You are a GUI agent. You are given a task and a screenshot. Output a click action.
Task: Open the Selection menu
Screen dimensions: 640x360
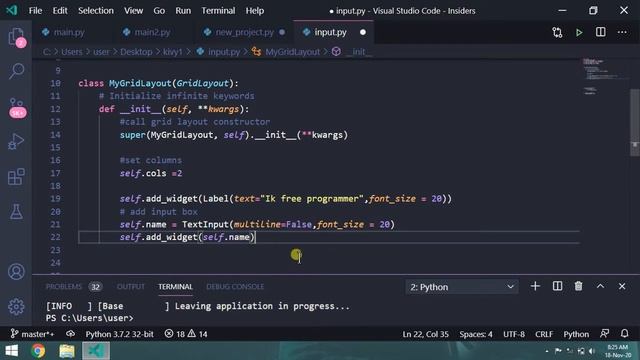[96, 11]
